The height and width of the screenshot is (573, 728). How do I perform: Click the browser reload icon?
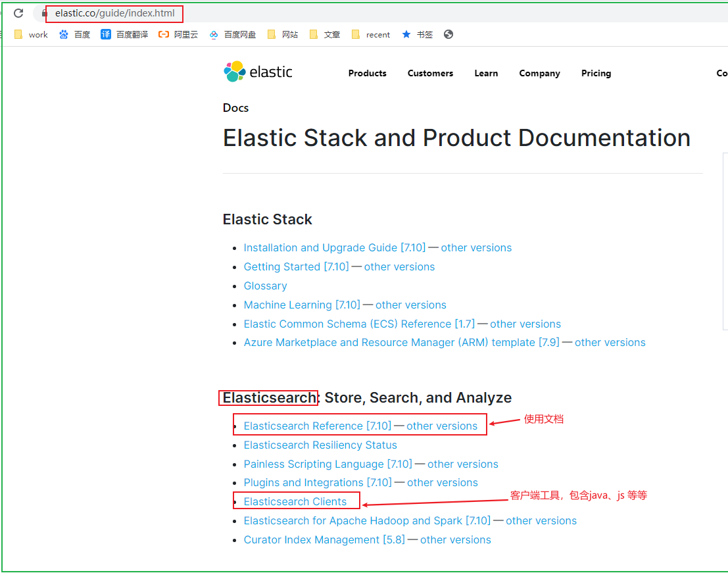[18, 13]
